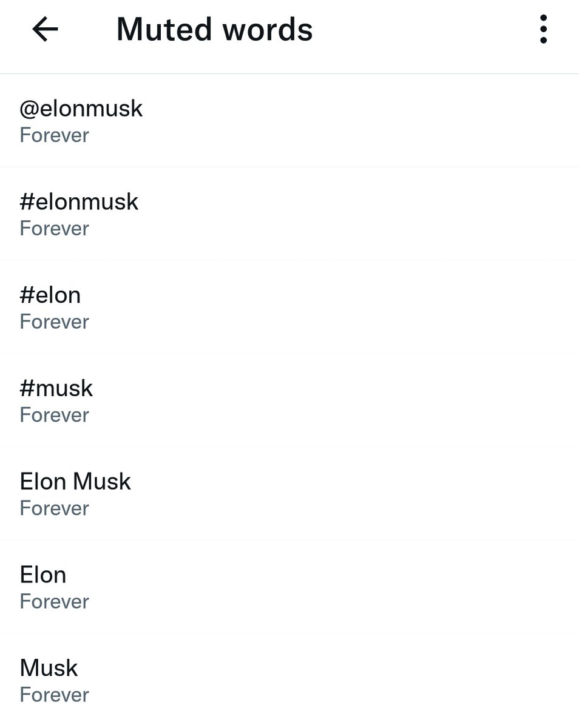The height and width of the screenshot is (728, 579).
Task: Select the #musk muted hashtag entry
Action: [x=289, y=400]
